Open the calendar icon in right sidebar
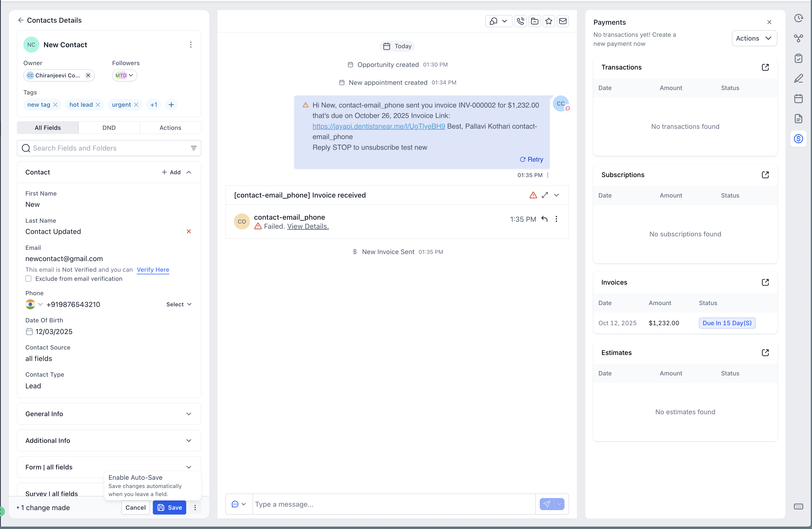 point(798,98)
